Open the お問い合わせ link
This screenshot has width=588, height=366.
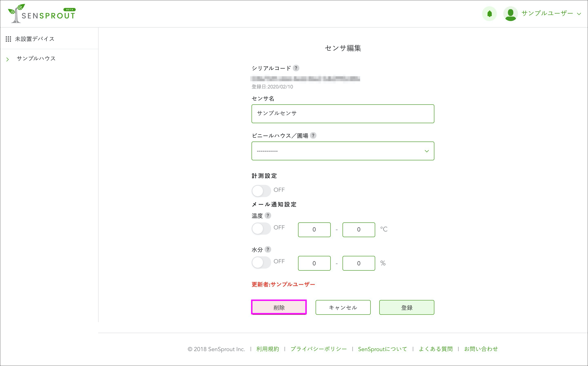pyautogui.click(x=481, y=349)
